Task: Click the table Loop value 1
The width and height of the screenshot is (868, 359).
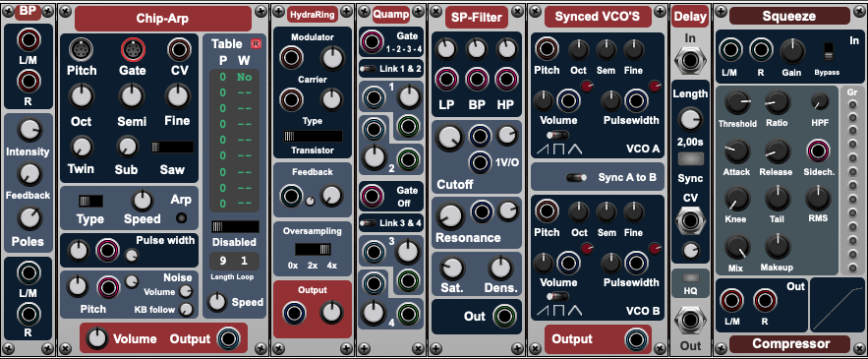Action: pyautogui.click(x=244, y=261)
